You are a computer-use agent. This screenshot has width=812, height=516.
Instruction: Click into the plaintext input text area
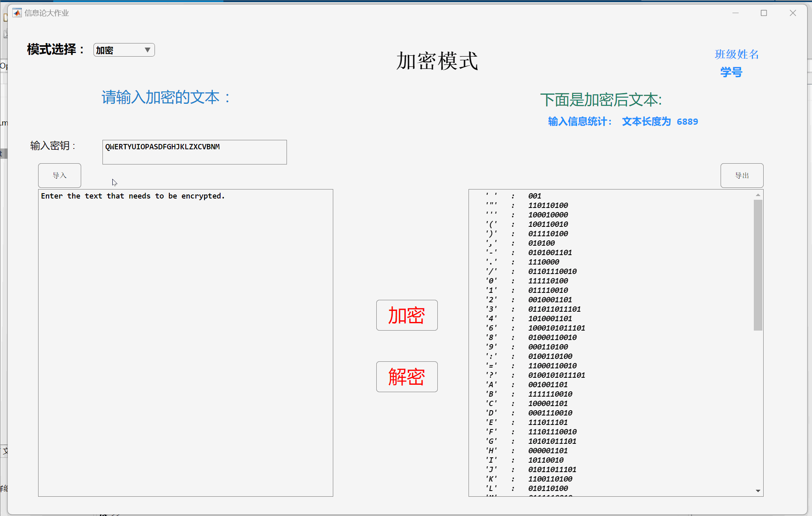click(185, 342)
